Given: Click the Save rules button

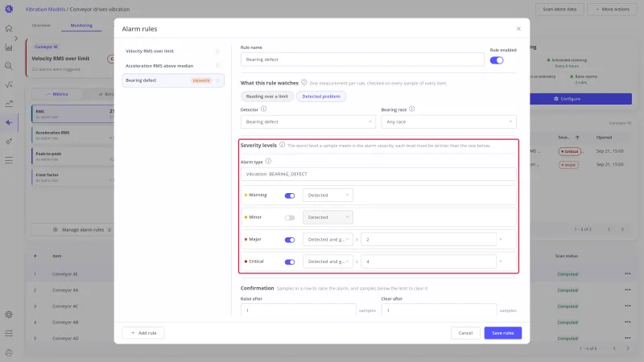Looking at the screenshot, I should click(502, 333).
